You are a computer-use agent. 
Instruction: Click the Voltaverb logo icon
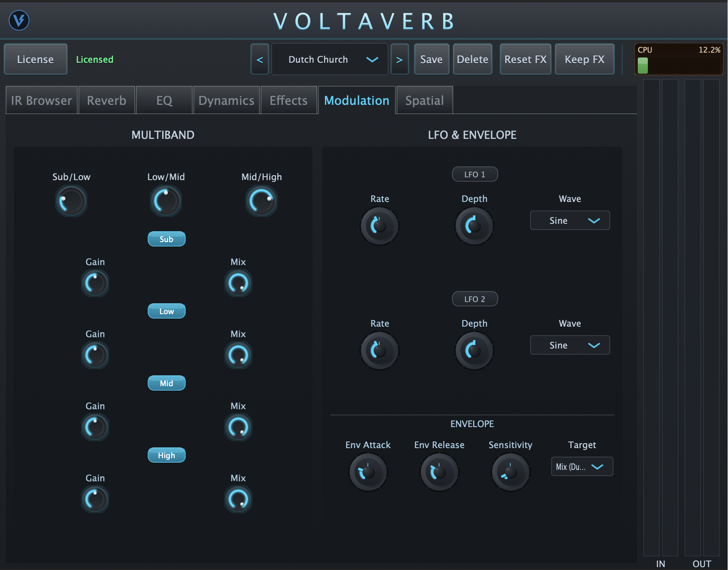[18, 20]
